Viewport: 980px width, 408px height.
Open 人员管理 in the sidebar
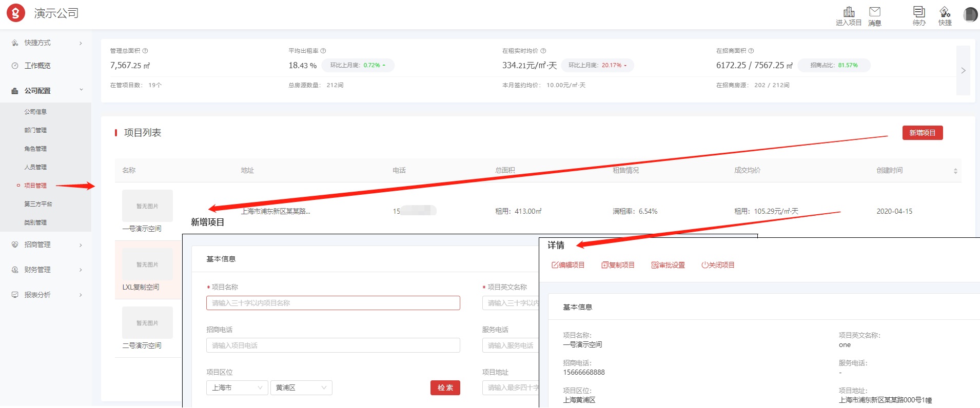[35, 167]
